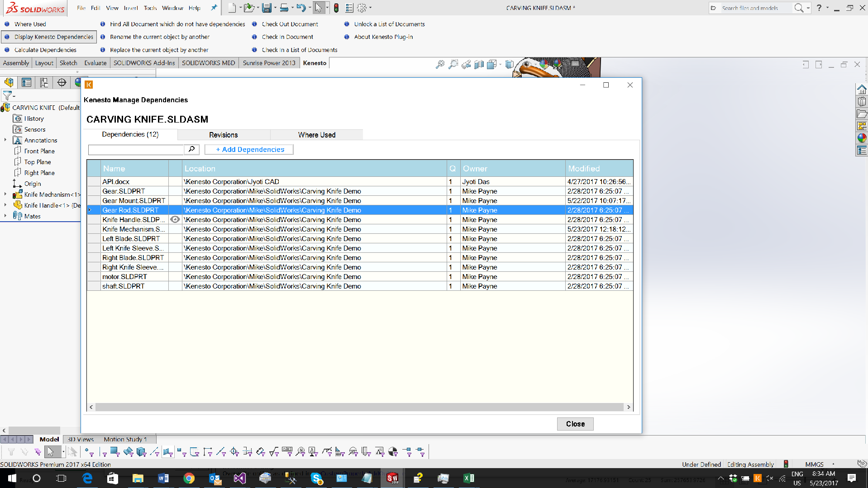Expand Knife Handle<1> in feature tree
This screenshot has width=868, height=488.
click(5, 205)
